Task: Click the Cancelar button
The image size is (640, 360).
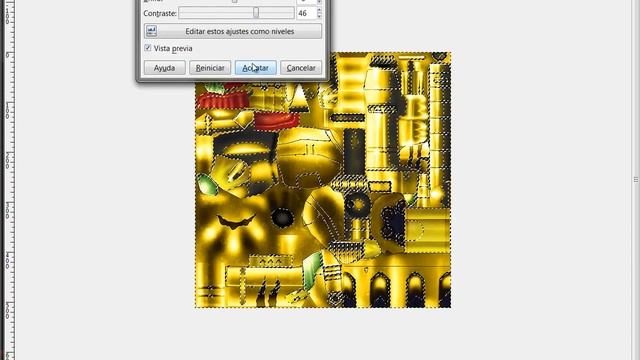Action: (301, 68)
